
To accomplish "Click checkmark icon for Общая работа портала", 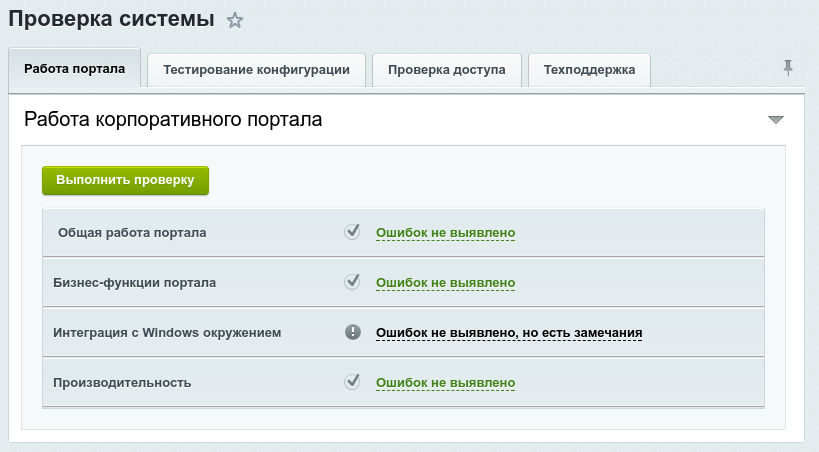I will 353,231.
